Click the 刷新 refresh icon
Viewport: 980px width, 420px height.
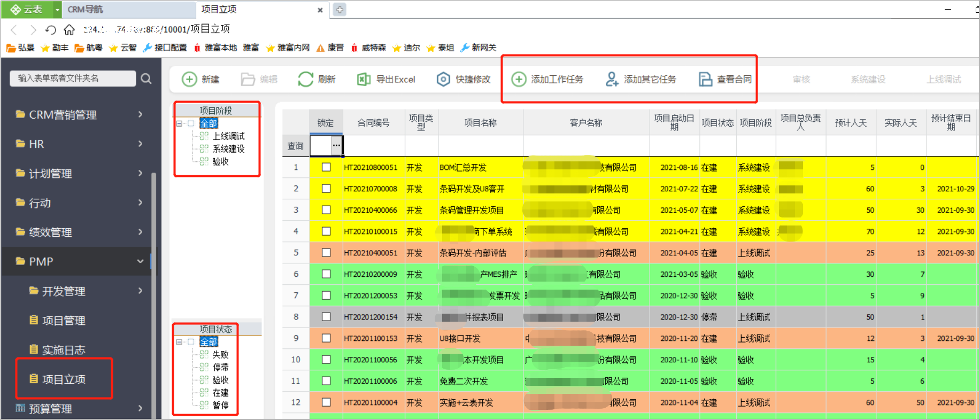306,79
